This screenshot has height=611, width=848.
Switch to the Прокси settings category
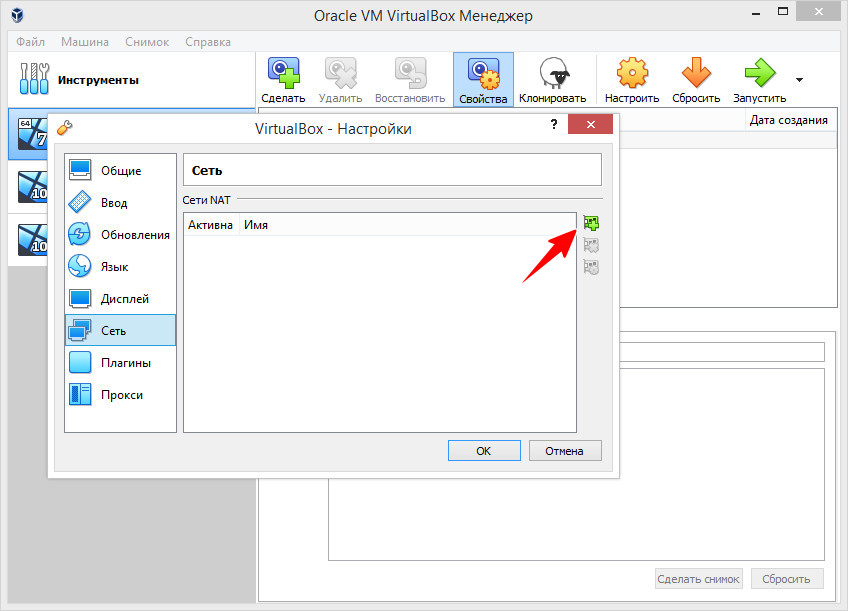tap(121, 395)
